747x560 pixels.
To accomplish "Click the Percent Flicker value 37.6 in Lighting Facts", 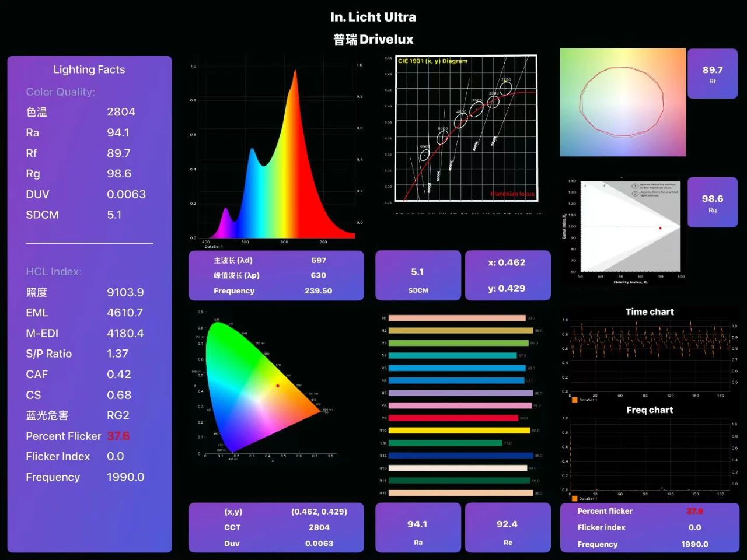I will click(x=118, y=436).
